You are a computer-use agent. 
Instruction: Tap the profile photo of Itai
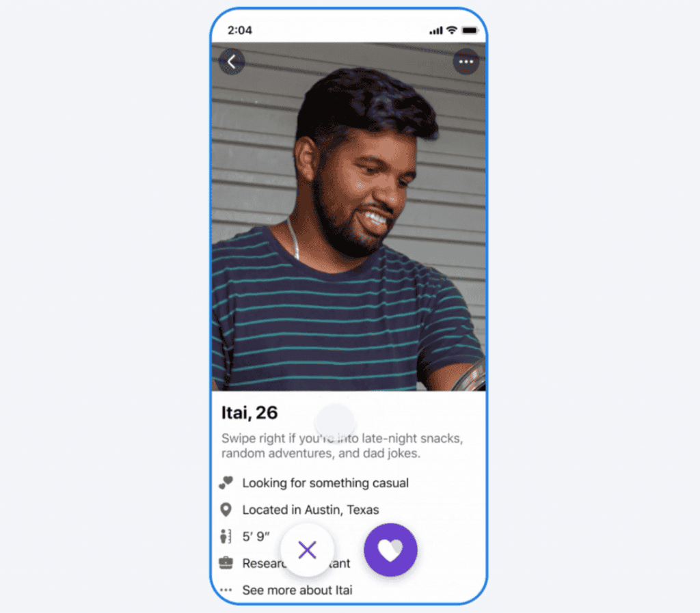(x=348, y=217)
